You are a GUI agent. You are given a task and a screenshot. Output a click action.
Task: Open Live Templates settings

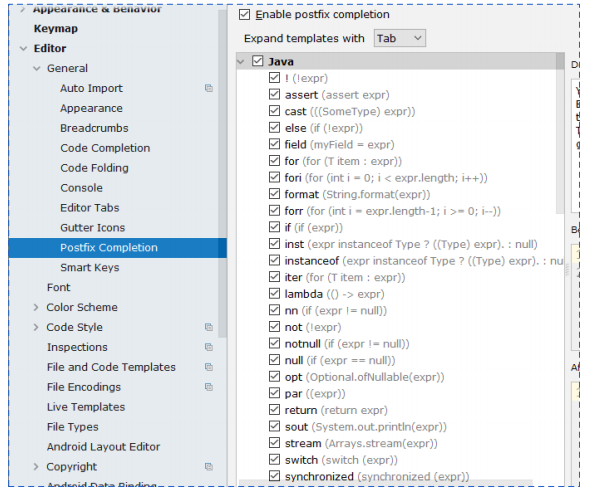pos(86,407)
